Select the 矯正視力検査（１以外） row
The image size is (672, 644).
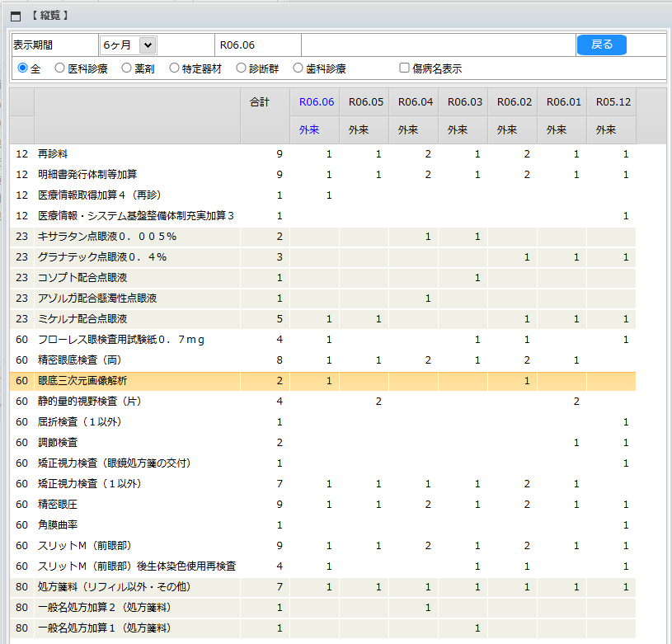(322, 484)
